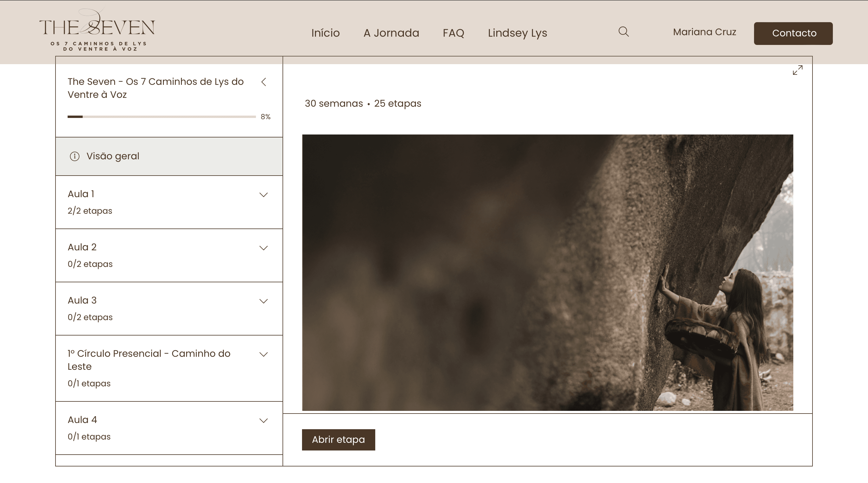Screen dimensions: 868x483
Task: Click the search magnifier icon
Action: 623,32
